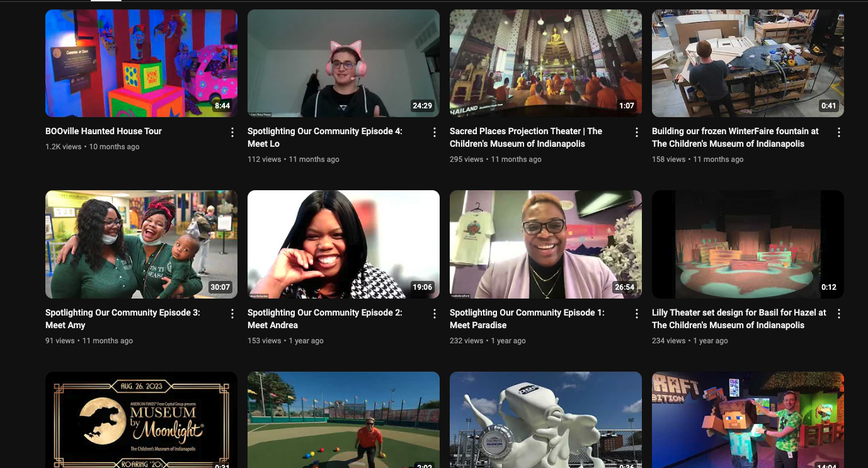
Task: Open the WinterFaire fountain workshop thumbnail
Action: (748, 63)
